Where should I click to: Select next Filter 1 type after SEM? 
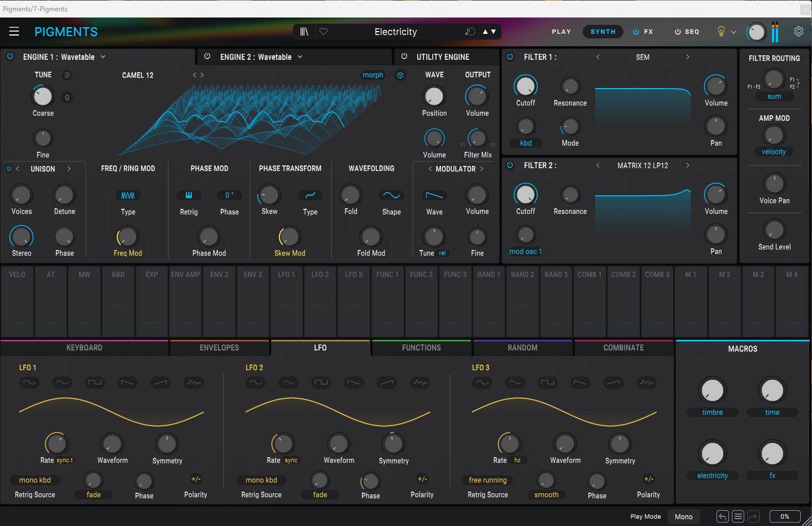688,57
